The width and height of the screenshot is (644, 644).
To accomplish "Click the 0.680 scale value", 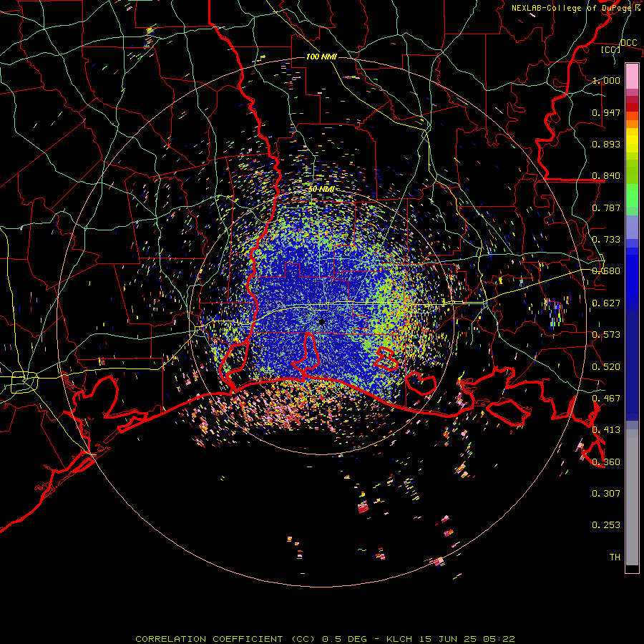I will click(x=606, y=271).
